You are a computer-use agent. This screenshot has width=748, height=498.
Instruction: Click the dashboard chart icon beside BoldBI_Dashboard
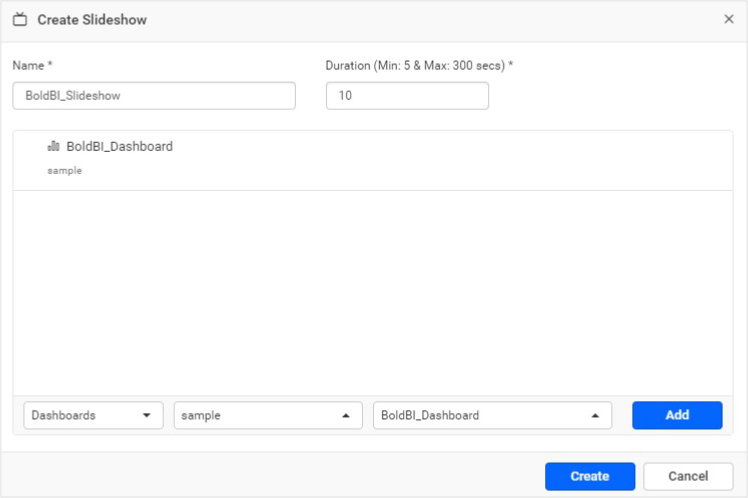(53, 146)
